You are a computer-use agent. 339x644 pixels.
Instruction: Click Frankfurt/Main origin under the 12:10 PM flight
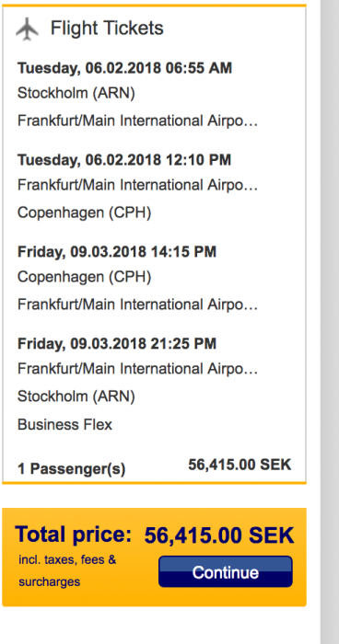[x=137, y=185]
